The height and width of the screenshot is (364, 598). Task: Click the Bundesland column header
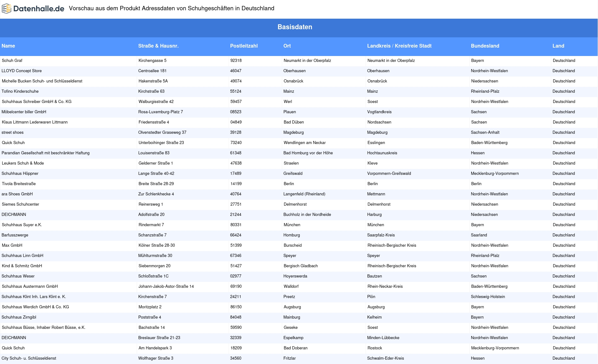[x=485, y=46]
